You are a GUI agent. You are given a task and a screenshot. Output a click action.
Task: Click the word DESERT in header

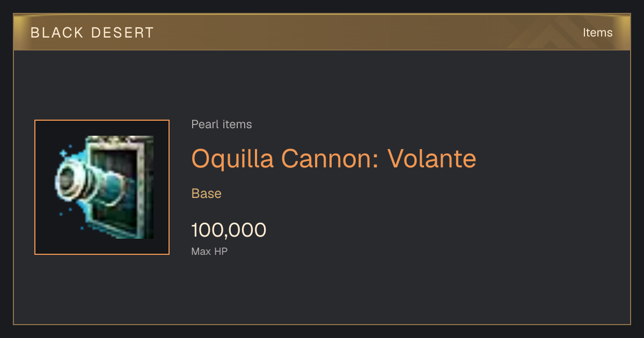pos(123,33)
